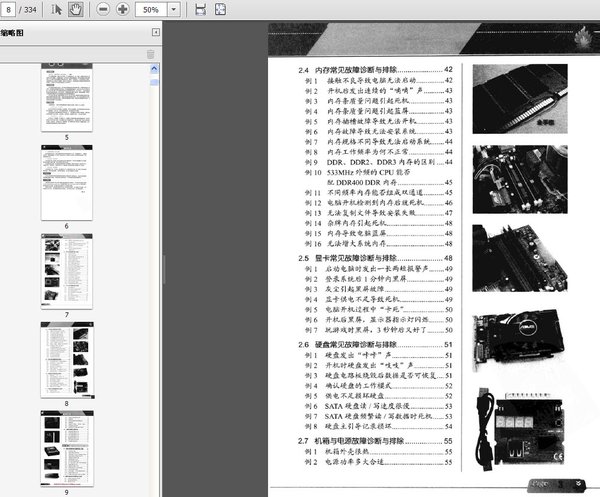Open page 8 thumbnail
The image size is (600, 497).
click(67, 360)
